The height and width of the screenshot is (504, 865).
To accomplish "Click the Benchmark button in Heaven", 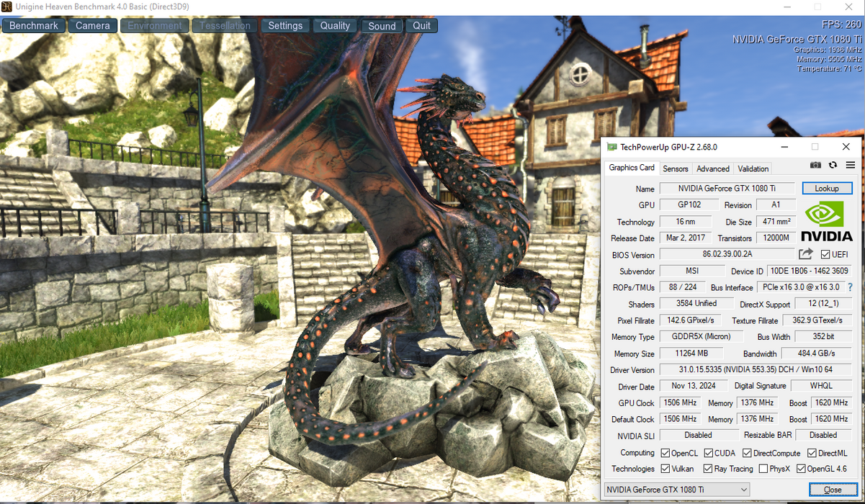I will click(x=34, y=25).
